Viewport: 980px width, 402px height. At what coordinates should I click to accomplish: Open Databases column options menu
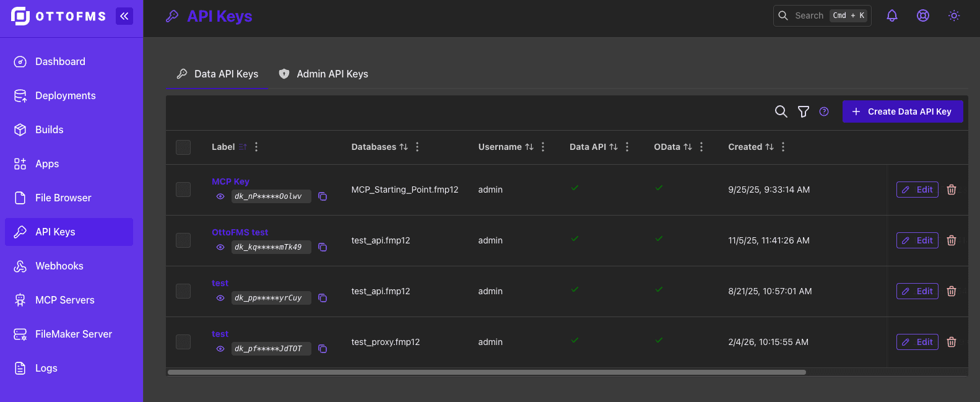417,147
